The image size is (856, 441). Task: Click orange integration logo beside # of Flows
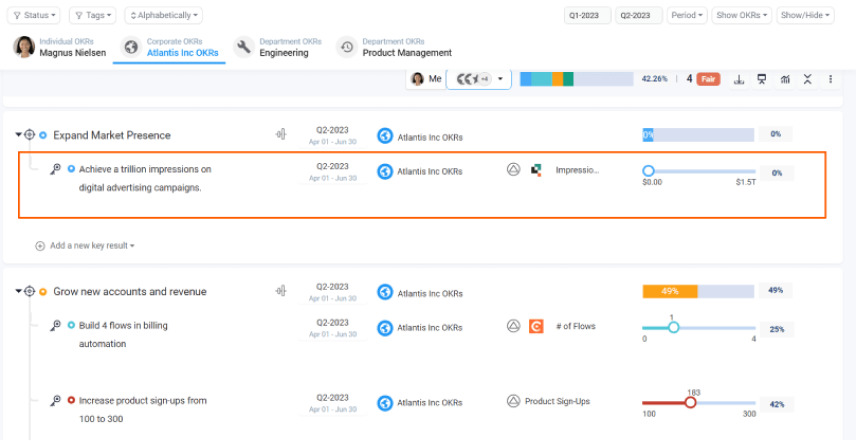coord(536,326)
